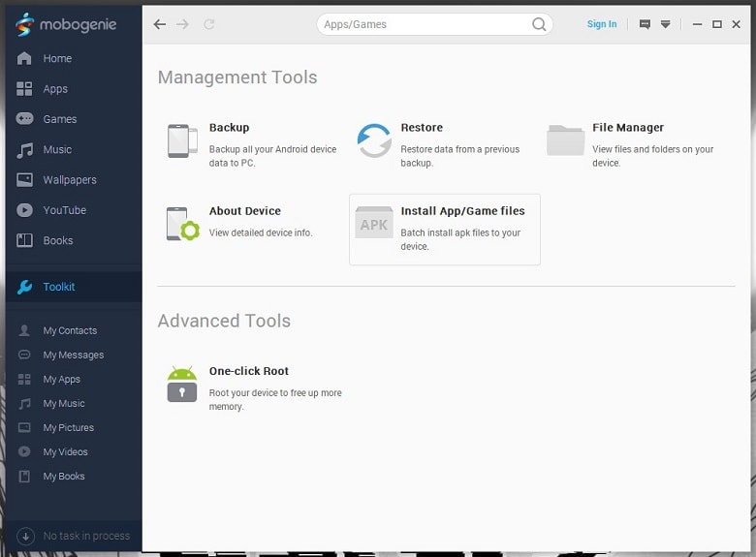Click the Sign In link
This screenshot has width=756, height=557.
602,24
